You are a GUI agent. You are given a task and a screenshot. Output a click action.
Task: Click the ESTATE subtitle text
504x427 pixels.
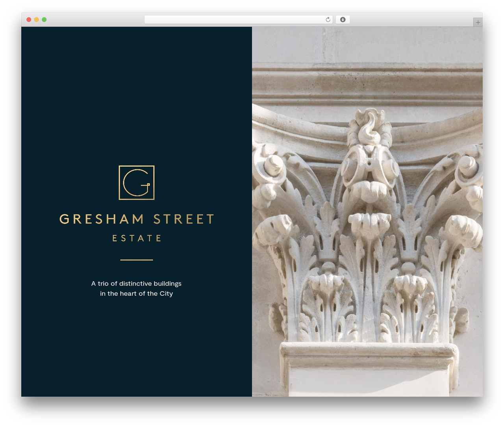[x=137, y=238]
